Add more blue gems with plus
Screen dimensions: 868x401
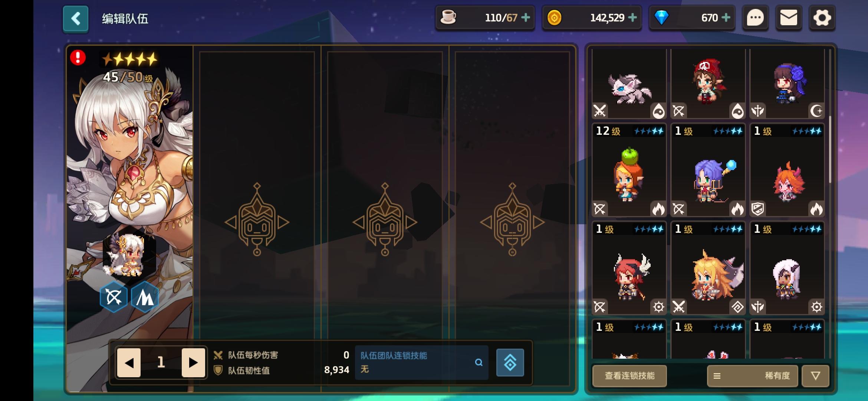click(x=726, y=17)
